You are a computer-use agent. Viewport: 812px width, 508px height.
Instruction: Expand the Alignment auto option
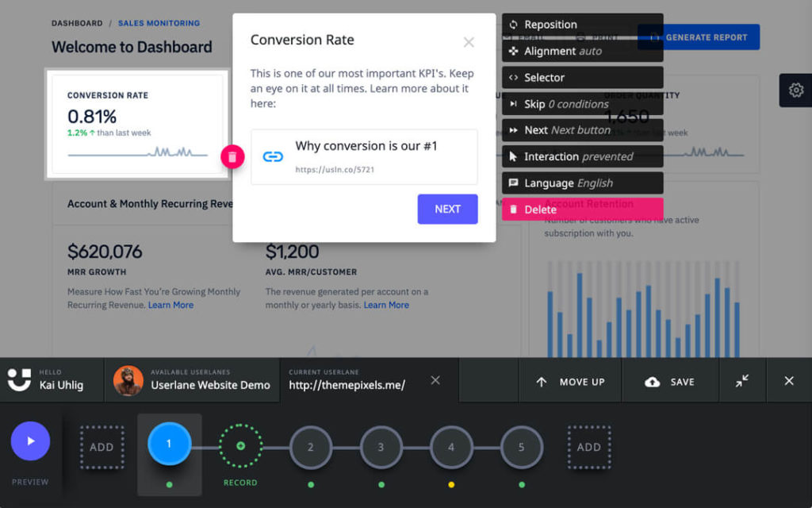[x=583, y=51]
